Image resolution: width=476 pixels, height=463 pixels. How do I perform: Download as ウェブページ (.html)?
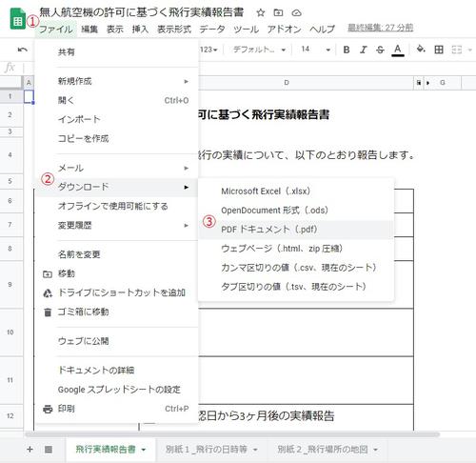296,249
